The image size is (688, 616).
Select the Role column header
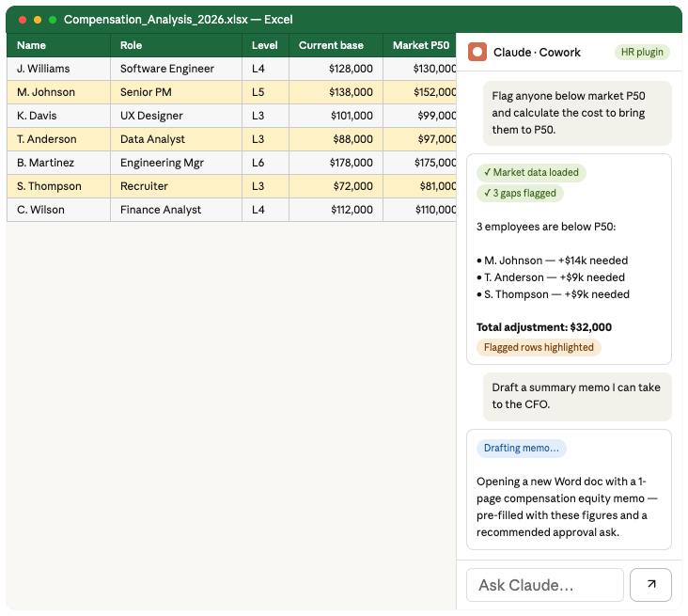click(176, 45)
